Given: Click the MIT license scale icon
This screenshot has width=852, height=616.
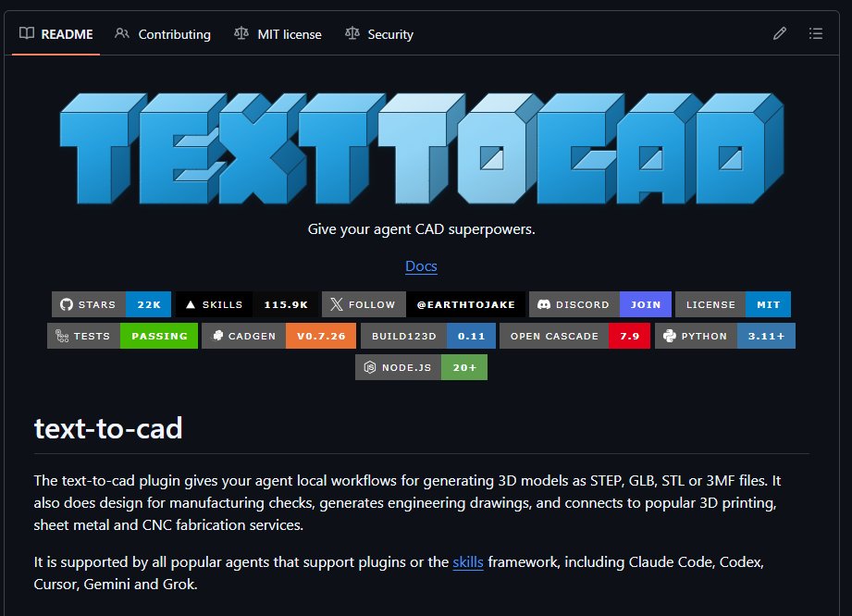Looking at the screenshot, I should [241, 33].
